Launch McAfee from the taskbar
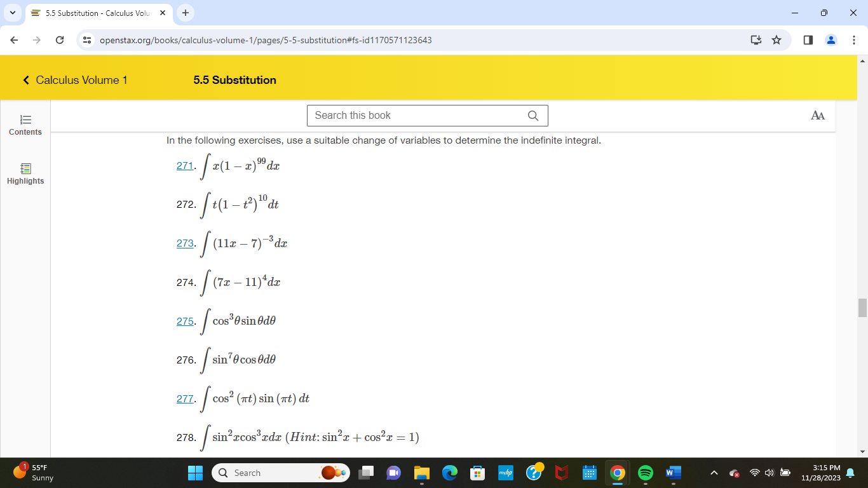This screenshot has height=488, width=868. tap(562, 473)
